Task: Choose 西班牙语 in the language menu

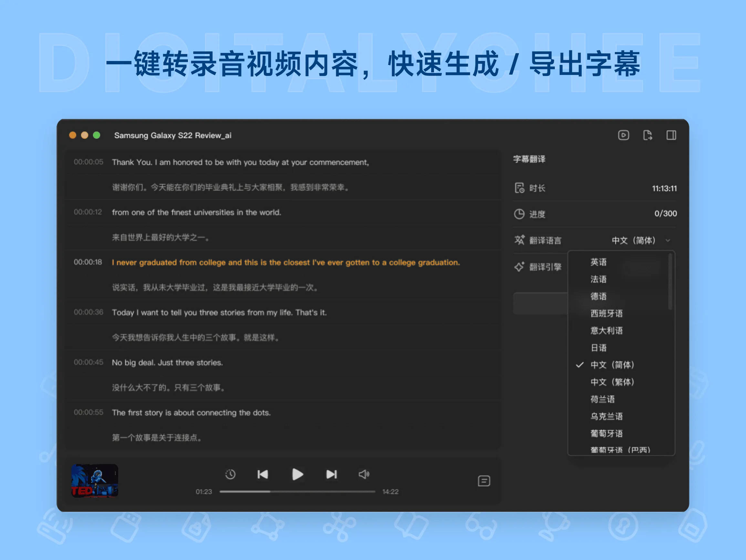Action: (x=606, y=313)
